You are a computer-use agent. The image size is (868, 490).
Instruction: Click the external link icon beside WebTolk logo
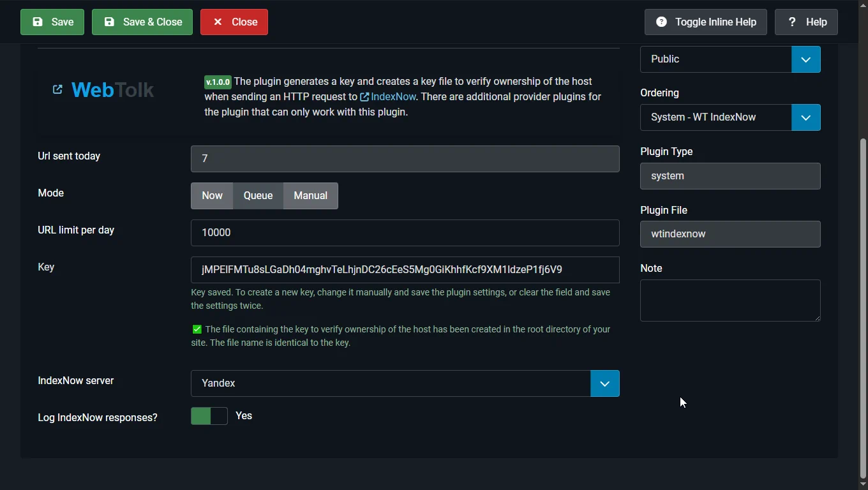point(57,90)
